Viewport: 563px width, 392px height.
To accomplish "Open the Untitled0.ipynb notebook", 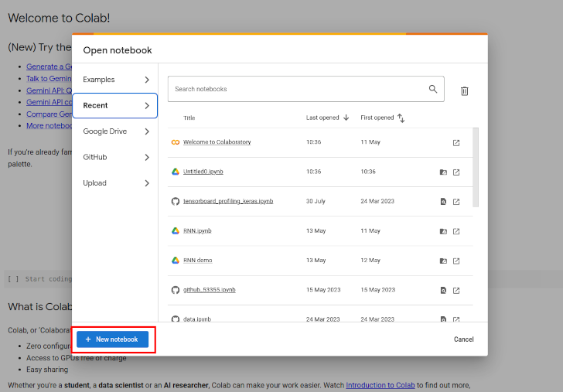I will 203,172.
